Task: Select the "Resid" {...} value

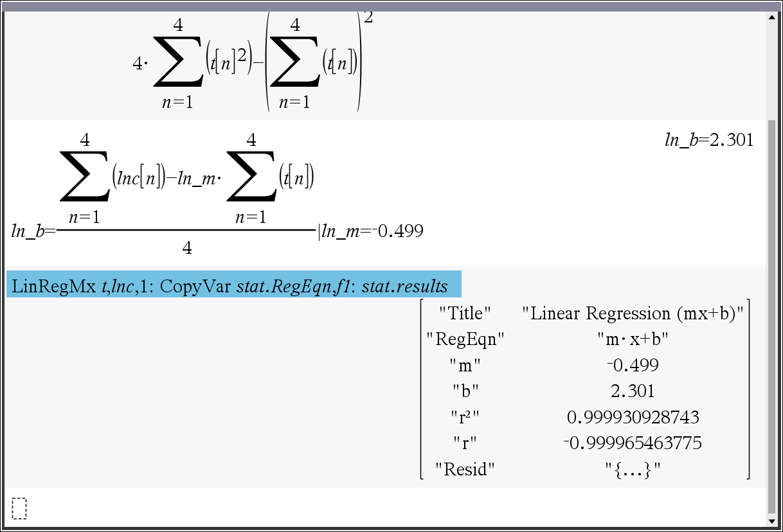Action: (x=633, y=470)
